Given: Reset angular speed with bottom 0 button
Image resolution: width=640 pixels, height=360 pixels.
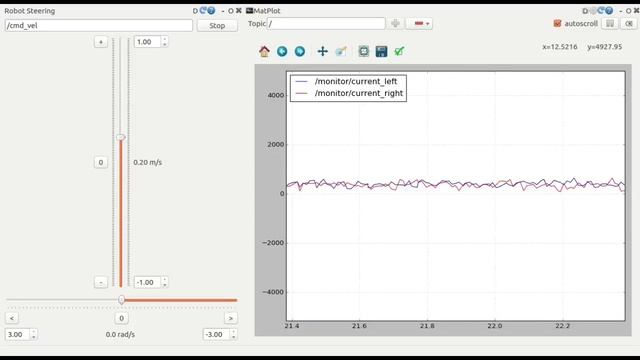Looking at the screenshot, I should pyautogui.click(x=121, y=318).
